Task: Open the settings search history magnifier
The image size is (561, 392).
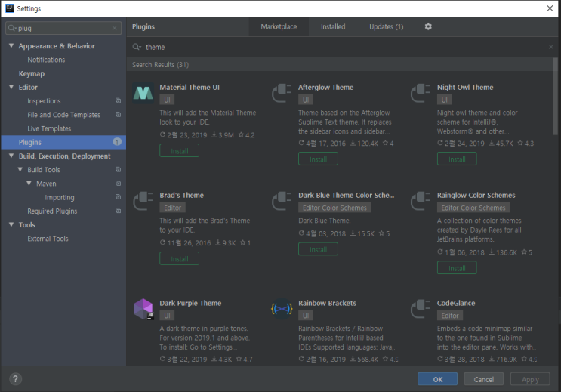Action: [12, 28]
